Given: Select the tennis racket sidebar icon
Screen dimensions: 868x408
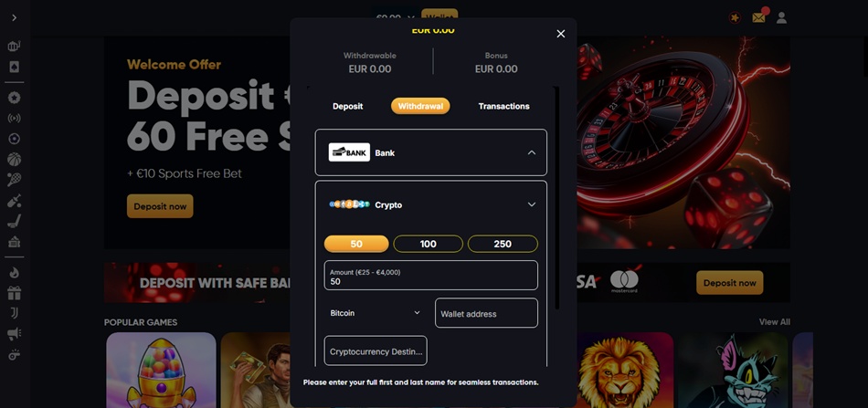Looking at the screenshot, I should 14,180.
